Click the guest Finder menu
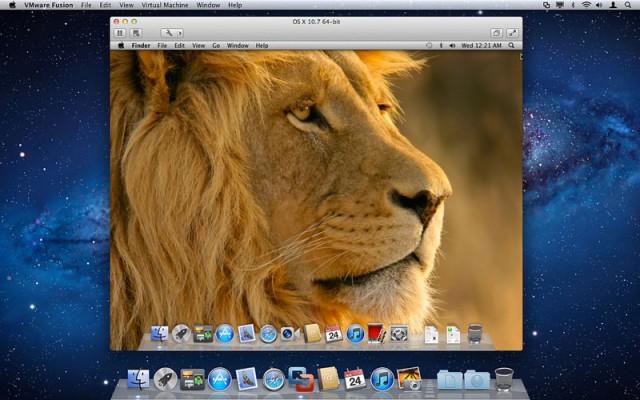Image resolution: width=640 pixels, height=400 pixels. tap(141, 45)
